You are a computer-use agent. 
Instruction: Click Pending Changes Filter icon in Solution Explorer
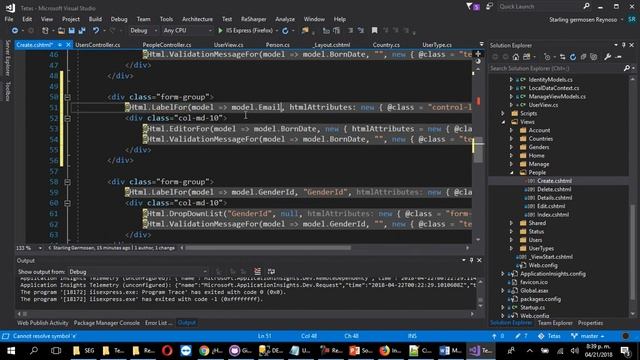547,57
